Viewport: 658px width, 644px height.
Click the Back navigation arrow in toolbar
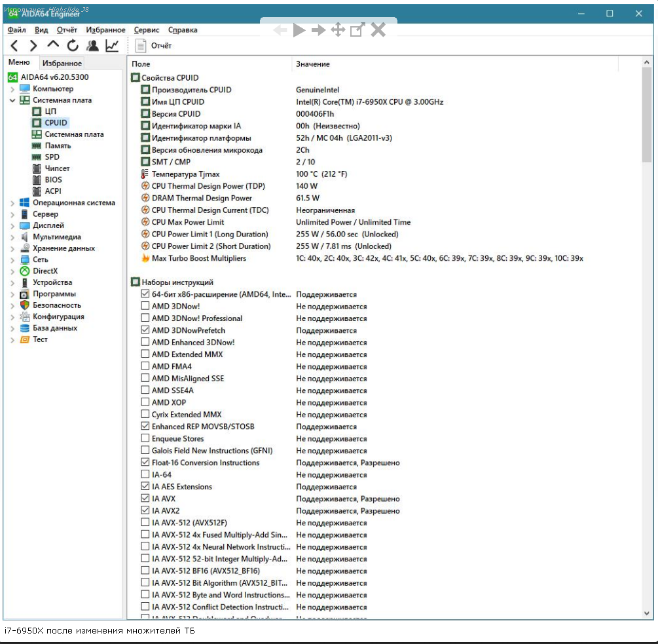pos(14,46)
